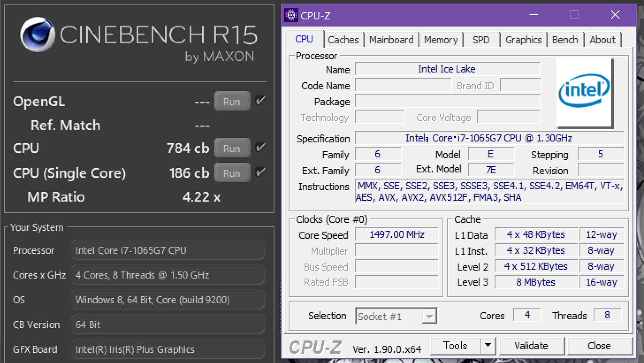Expand the Tools dropdown arrow
The height and width of the screenshot is (363, 644).
tap(488, 345)
